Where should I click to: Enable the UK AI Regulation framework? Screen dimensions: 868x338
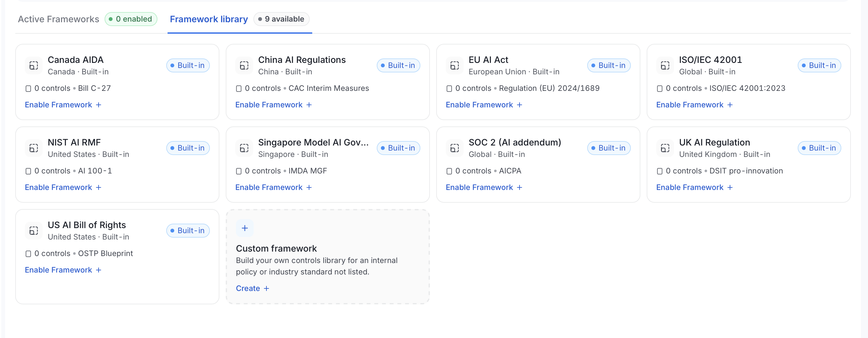[x=694, y=187]
